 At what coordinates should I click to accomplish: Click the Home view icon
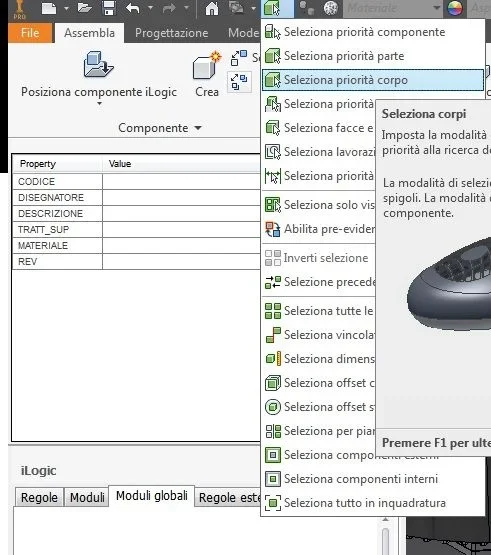point(212,8)
